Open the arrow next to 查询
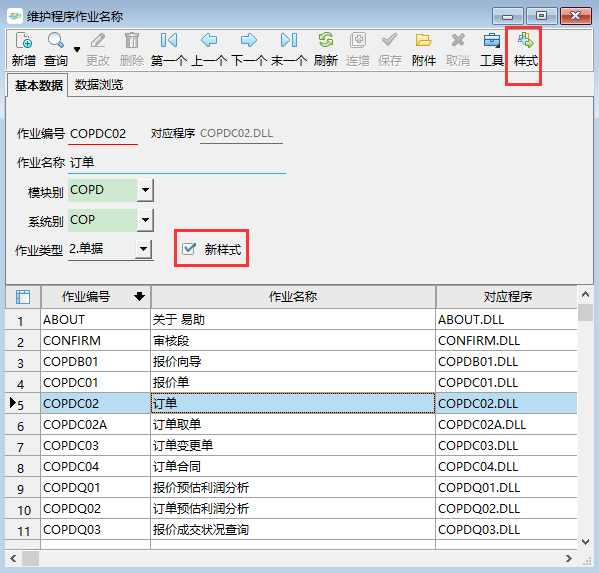 (77, 50)
